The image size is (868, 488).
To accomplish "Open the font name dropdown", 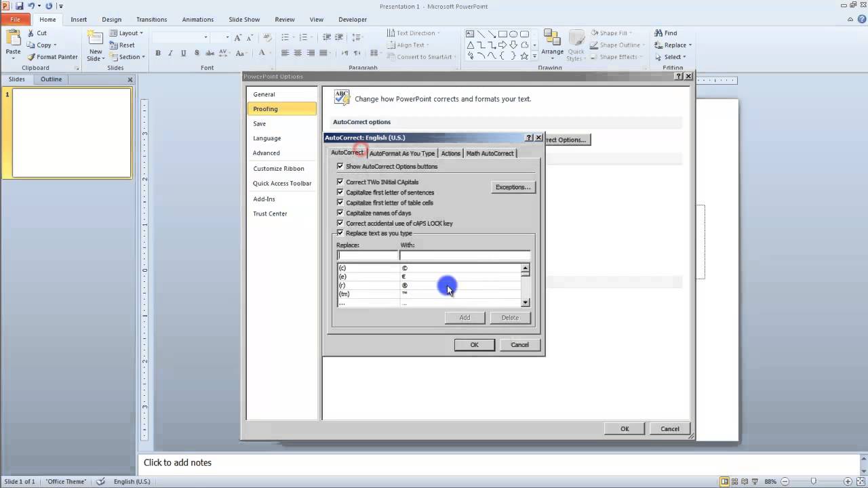I will (206, 37).
